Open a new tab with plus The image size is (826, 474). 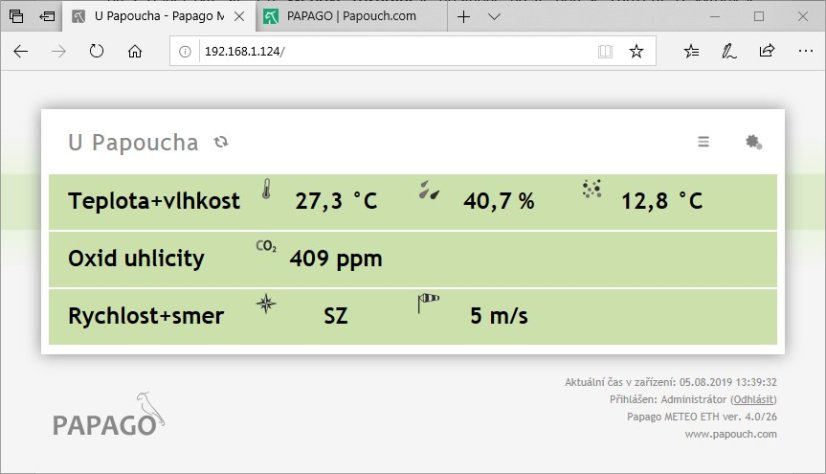tap(464, 17)
